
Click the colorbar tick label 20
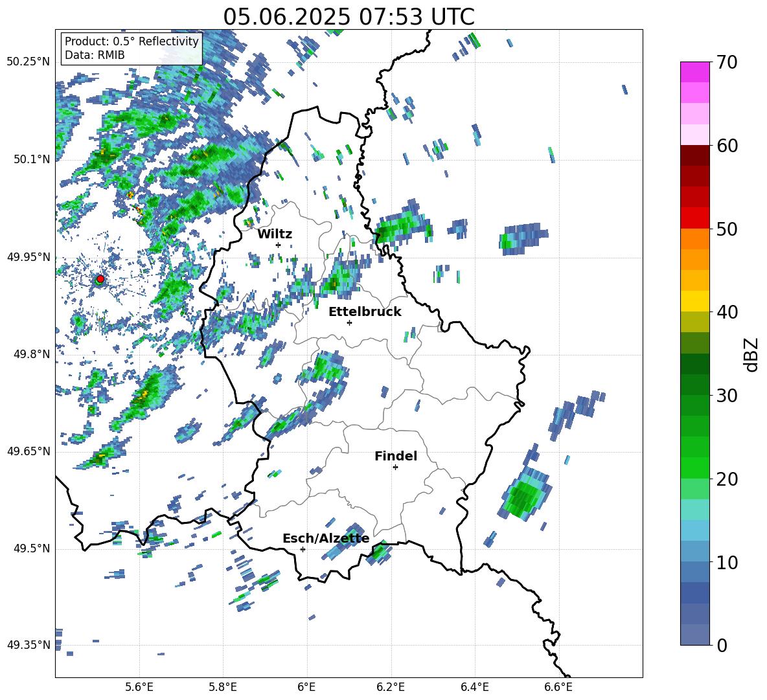[x=727, y=479]
